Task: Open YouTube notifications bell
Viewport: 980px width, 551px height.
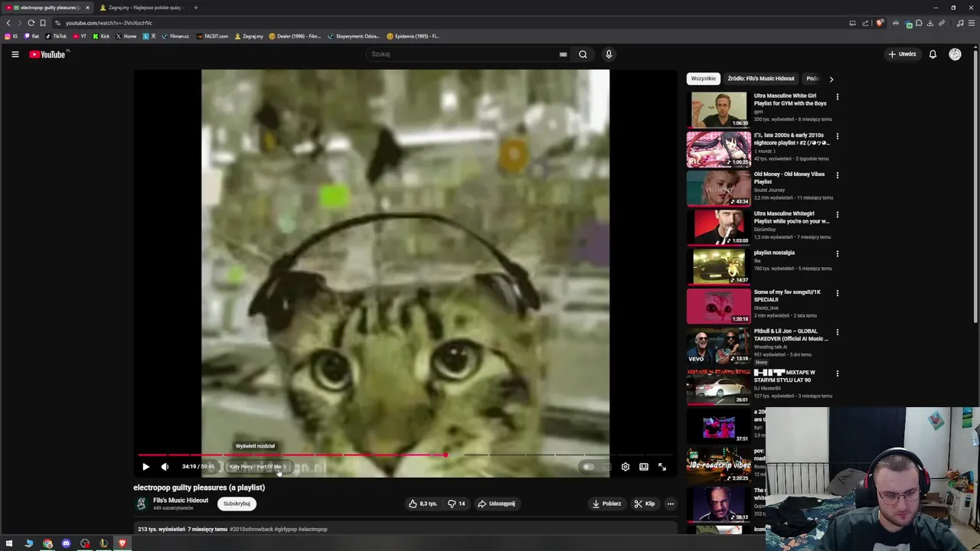Action: [933, 54]
